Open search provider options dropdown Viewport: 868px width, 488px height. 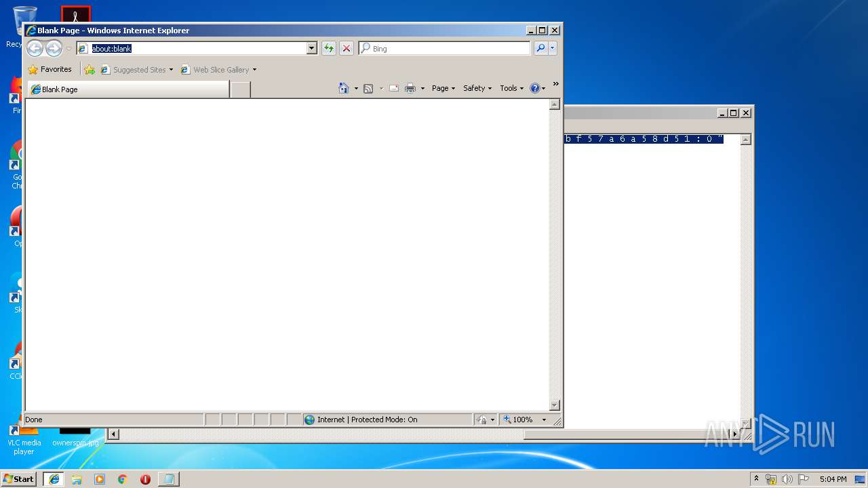(x=553, y=48)
